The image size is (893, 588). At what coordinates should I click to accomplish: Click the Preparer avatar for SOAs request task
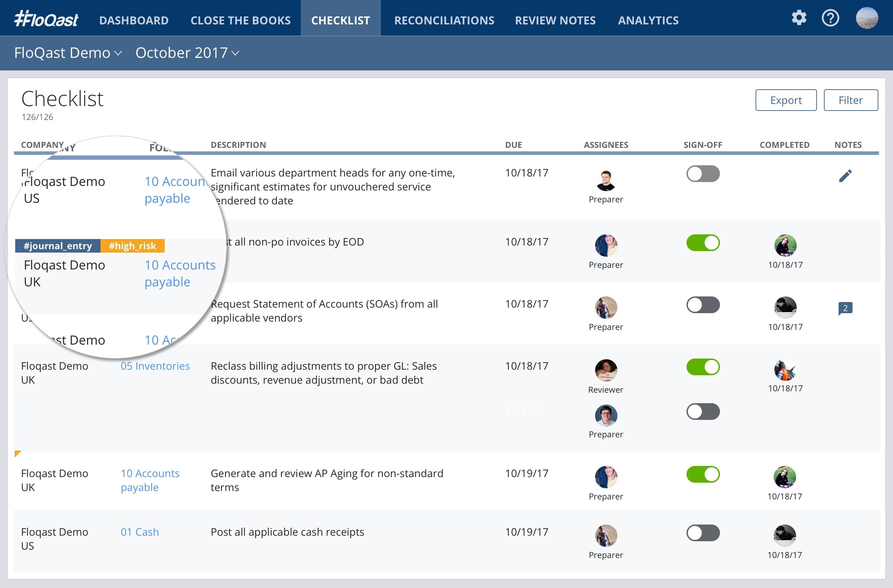pos(606,307)
